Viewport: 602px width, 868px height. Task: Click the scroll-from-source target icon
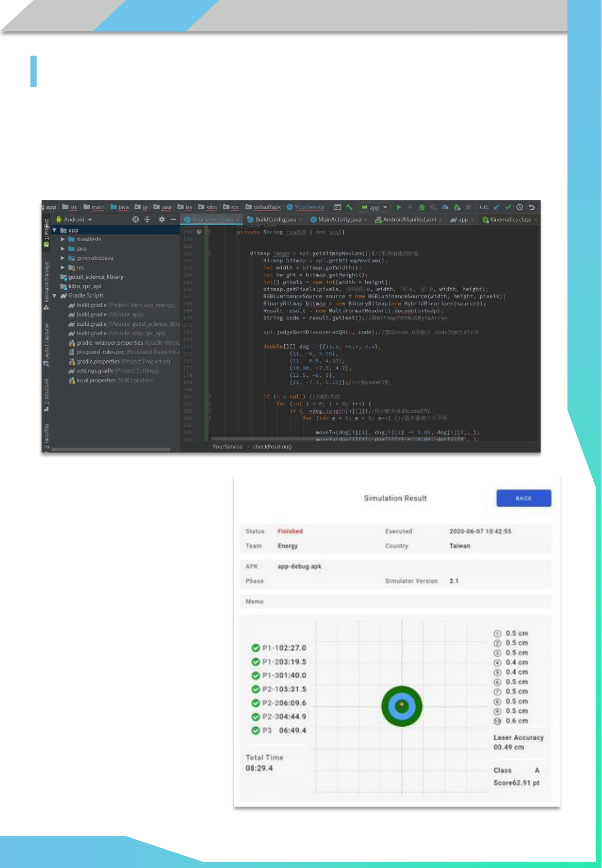136,220
